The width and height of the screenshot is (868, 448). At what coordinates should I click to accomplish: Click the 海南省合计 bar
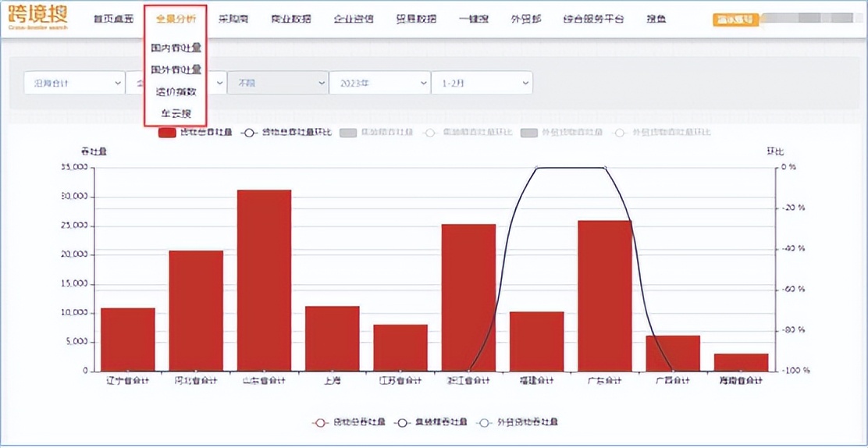(741, 362)
